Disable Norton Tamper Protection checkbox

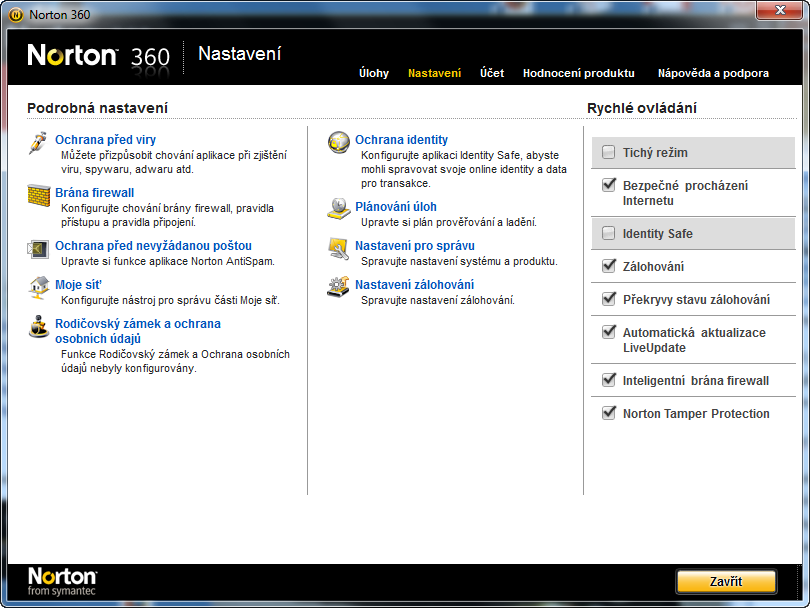coord(609,413)
